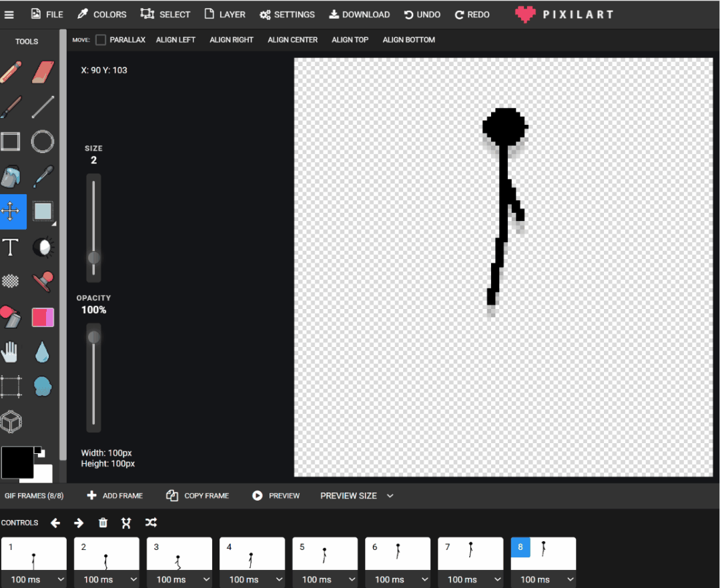
Task: Click the Undo button
Action: point(422,15)
